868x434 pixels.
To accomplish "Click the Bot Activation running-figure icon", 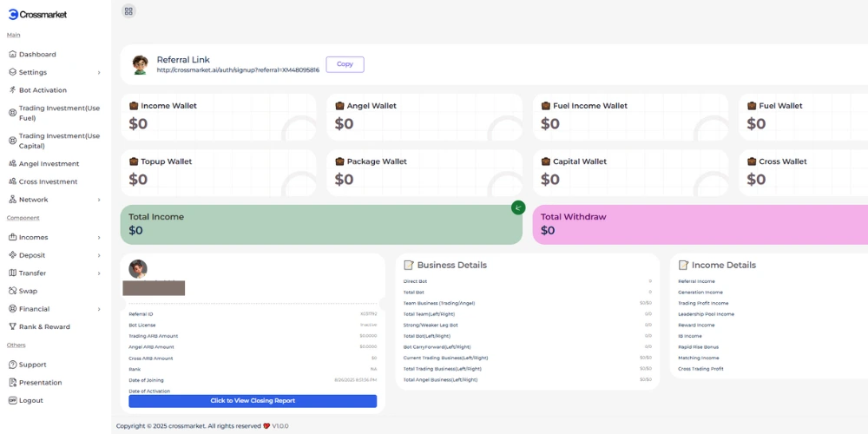I will click(x=13, y=89).
